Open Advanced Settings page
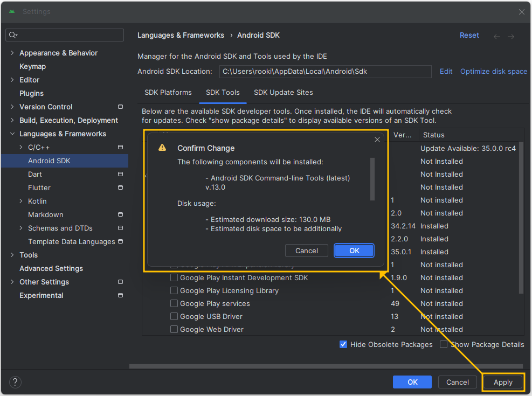This screenshot has width=532, height=396. pos(51,268)
